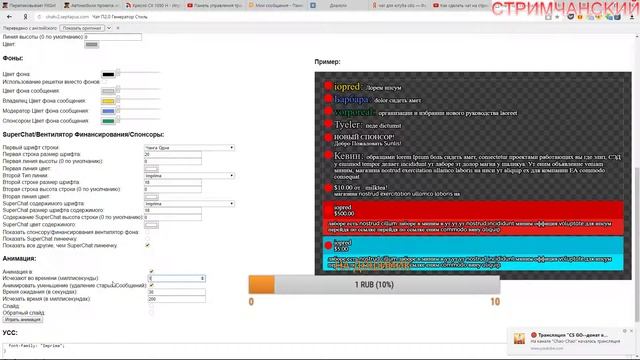Uncheck show all other than SuperChat ticker
The width and height of the screenshot is (640, 360).
147,245
